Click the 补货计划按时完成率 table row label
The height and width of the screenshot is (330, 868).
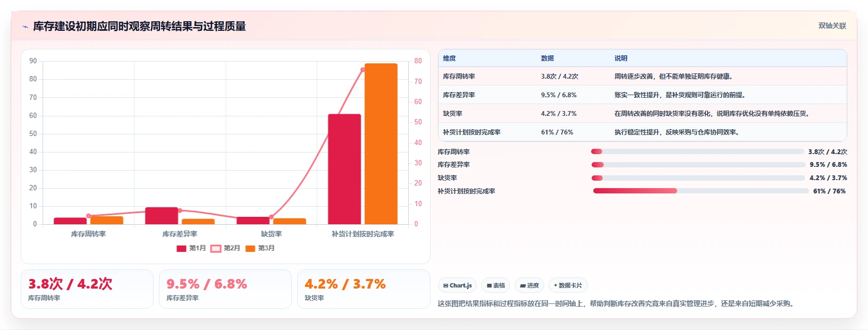pyautogui.click(x=471, y=132)
